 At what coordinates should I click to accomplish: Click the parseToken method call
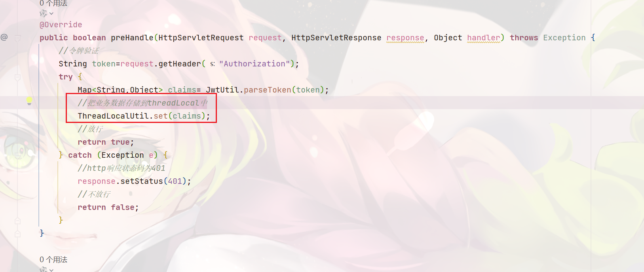coord(268,90)
